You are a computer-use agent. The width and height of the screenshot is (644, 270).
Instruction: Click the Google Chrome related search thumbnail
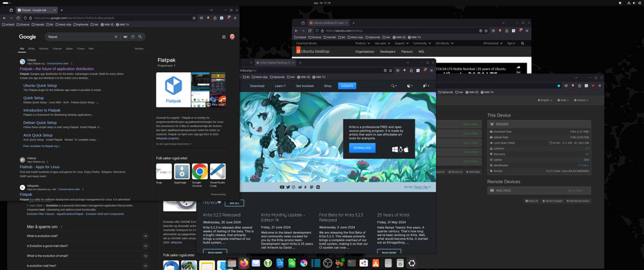(x=200, y=171)
